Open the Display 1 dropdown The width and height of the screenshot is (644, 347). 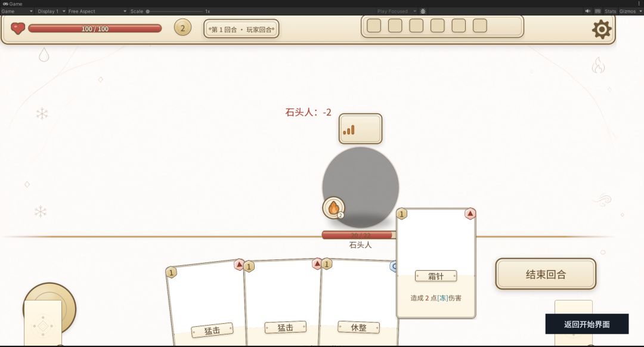tap(51, 11)
